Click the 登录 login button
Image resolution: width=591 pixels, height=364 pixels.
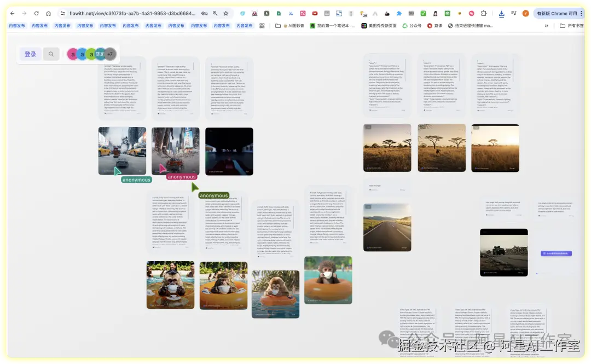click(x=30, y=54)
